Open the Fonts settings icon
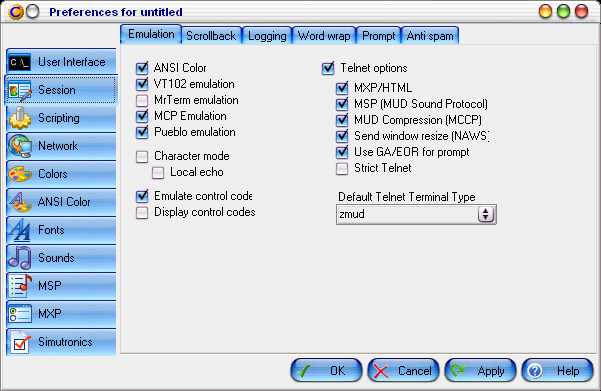 coord(20,230)
